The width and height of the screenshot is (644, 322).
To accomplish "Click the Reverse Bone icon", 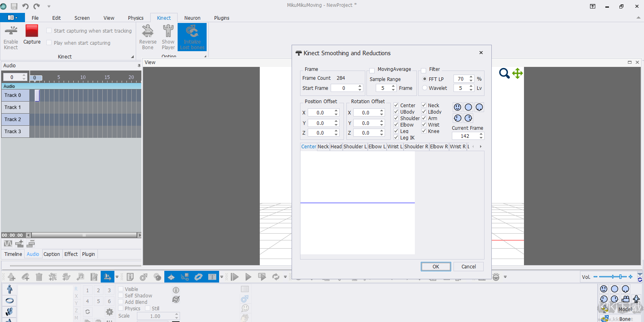I will (x=148, y=31).
